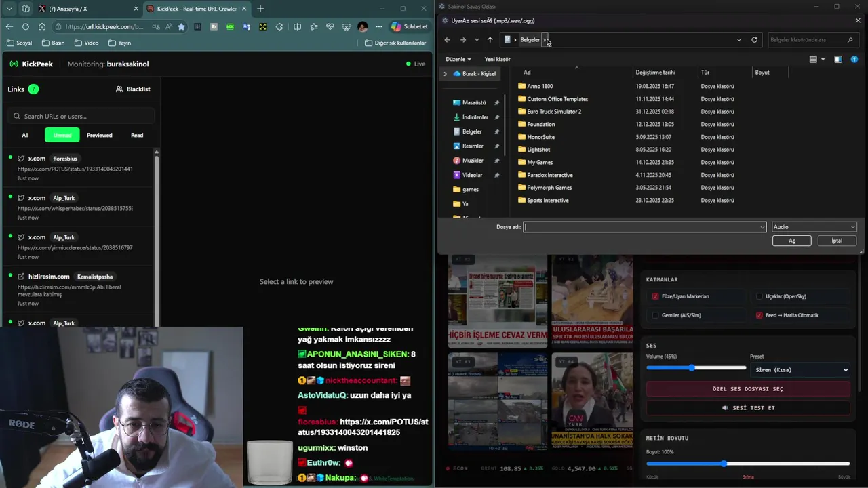868x488 pixels.
Task: Open the Edge extensions puzzle icon
Action: 279,26
